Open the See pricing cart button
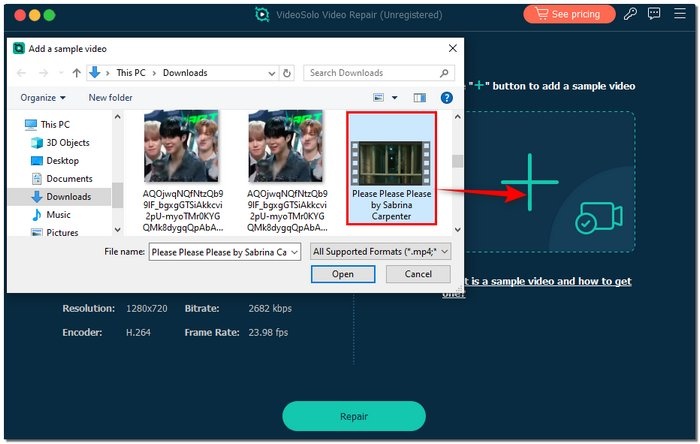 (x=569, y=14)
